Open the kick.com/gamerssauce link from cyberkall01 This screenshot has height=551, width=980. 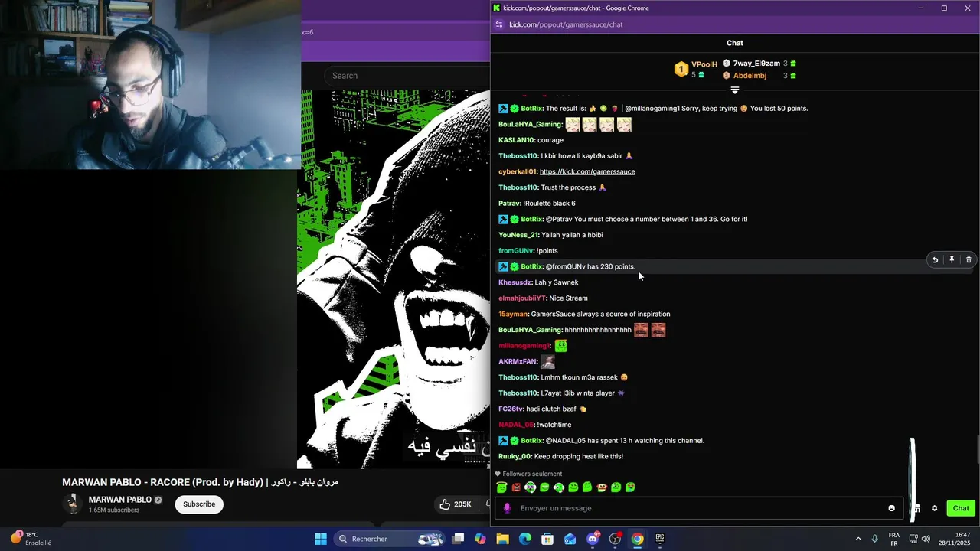pos(587,171)
